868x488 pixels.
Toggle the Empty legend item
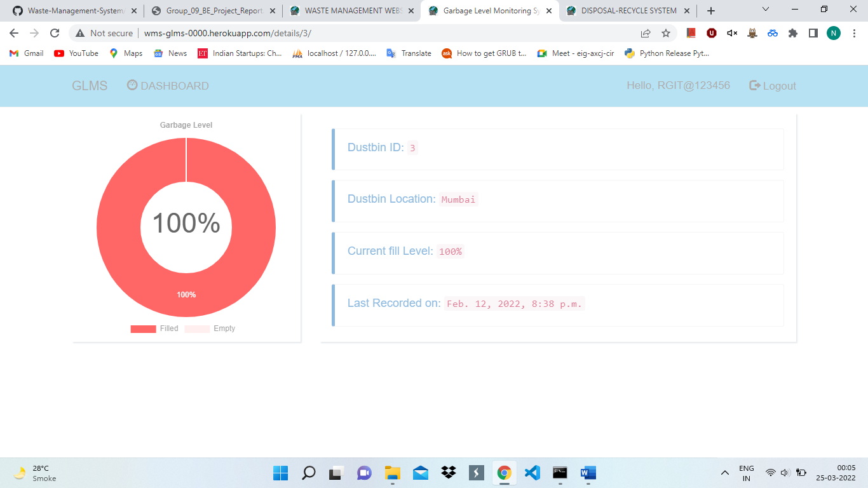(210, 329)
